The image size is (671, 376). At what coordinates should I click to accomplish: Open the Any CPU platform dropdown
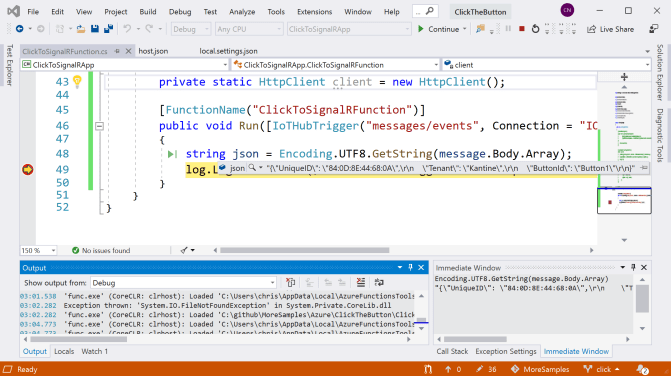click(x=249, y=29)
